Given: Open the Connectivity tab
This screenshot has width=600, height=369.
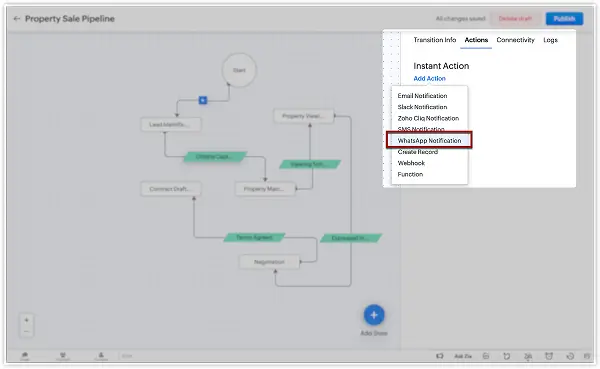Looking at the screenshot, I should [515, 40].
